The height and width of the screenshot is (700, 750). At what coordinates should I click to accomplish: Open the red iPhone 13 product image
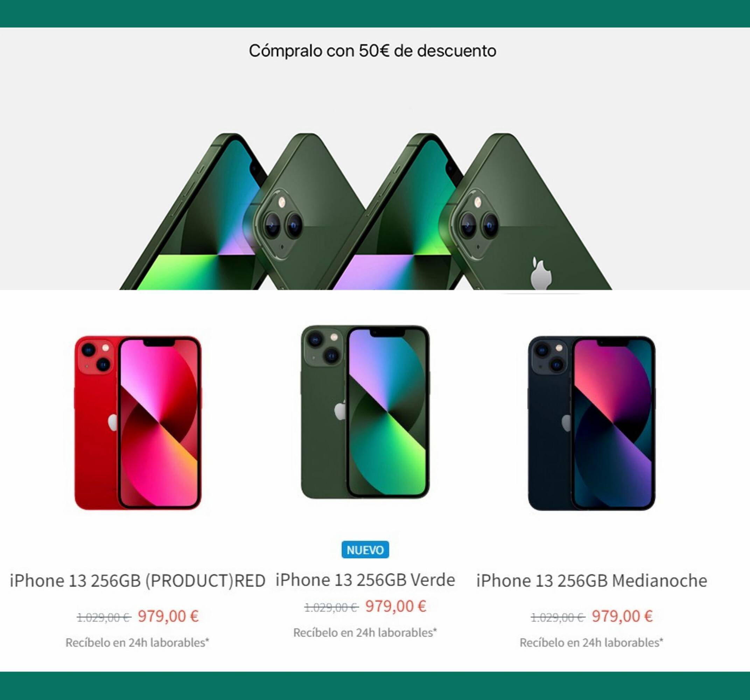[x=138, y=423]
